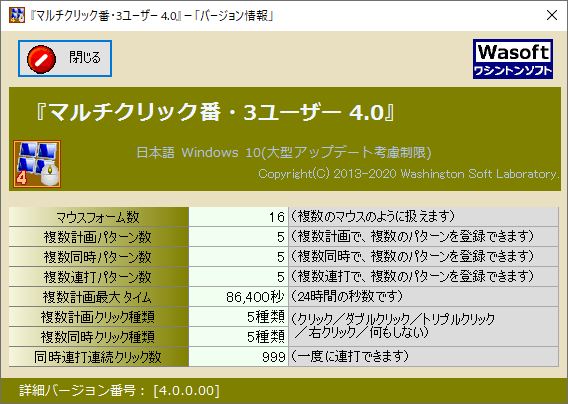Click the マルチクリック番・3ユーザー 4.0 banner title

click(215, 112)
